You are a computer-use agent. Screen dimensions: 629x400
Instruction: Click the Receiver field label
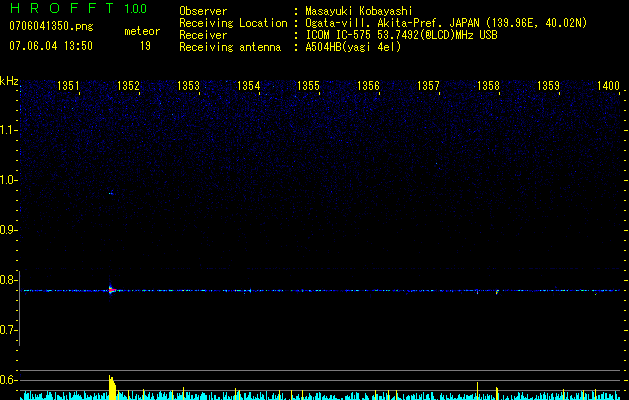coord(203,35)
